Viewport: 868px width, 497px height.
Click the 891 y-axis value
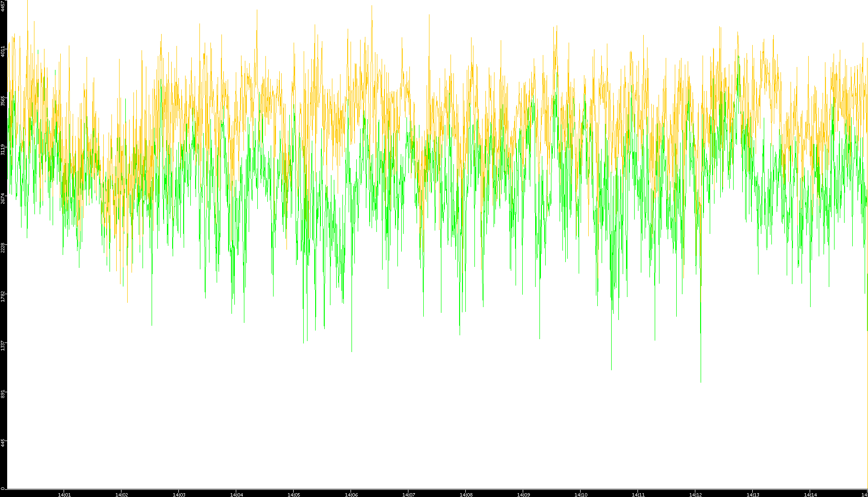(3, 394)
